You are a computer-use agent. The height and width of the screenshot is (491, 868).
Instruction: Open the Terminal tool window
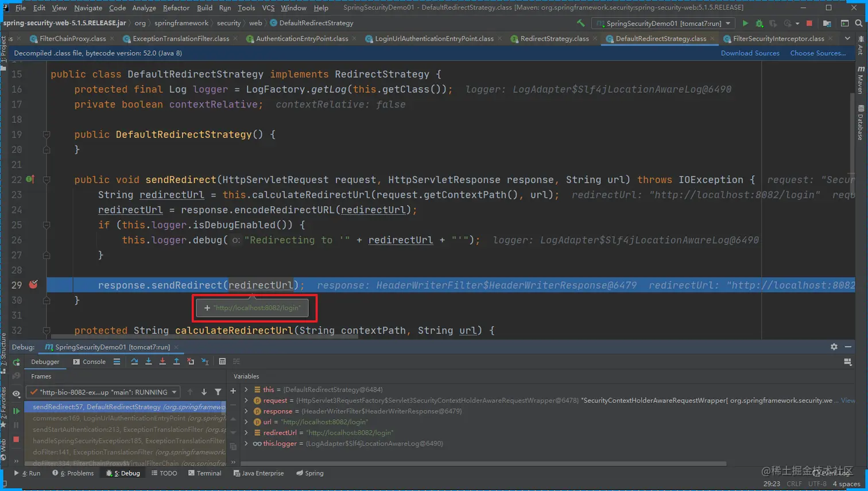(x=204, y=473)
